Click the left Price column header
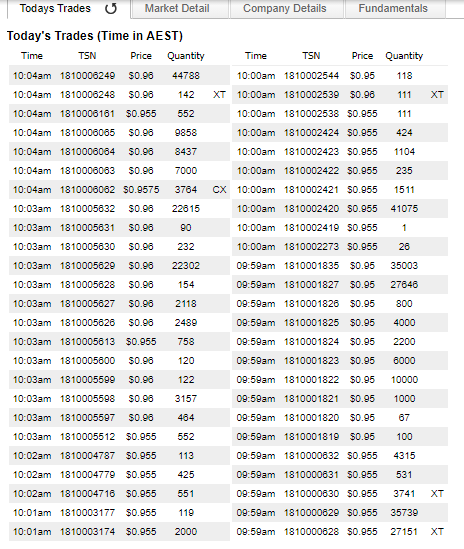464x549 pixels. [141, 56]
